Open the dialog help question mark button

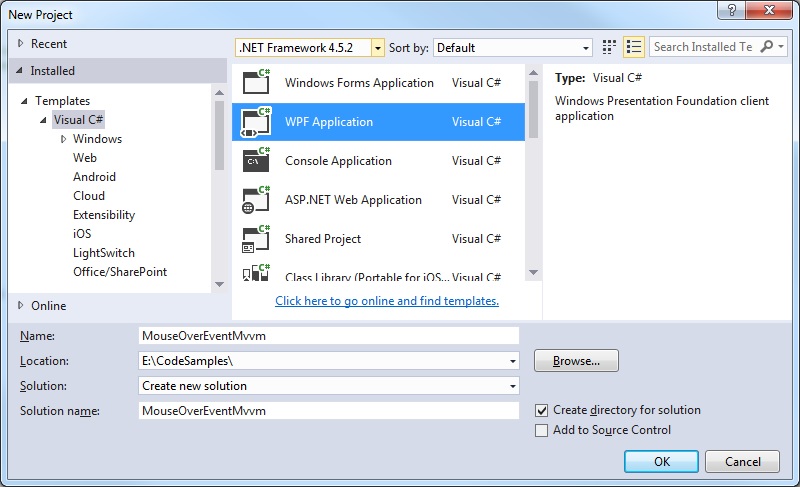click(x=732, y=10)
